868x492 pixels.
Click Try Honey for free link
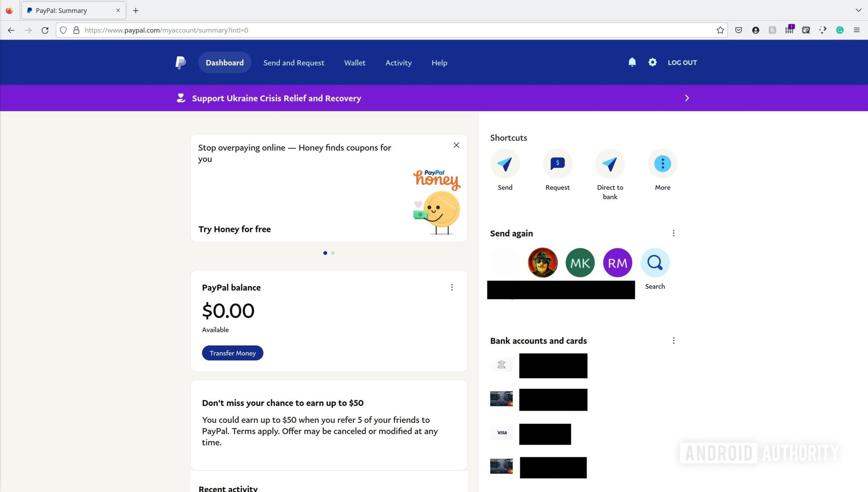(235, 228)
